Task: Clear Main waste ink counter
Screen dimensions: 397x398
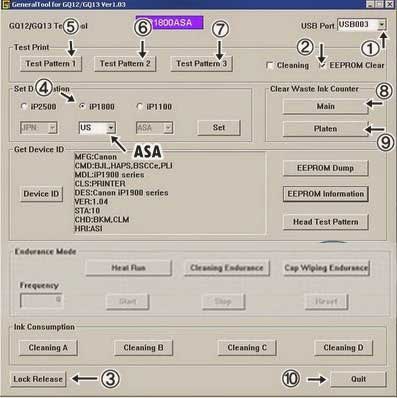Action: (325, 107)
